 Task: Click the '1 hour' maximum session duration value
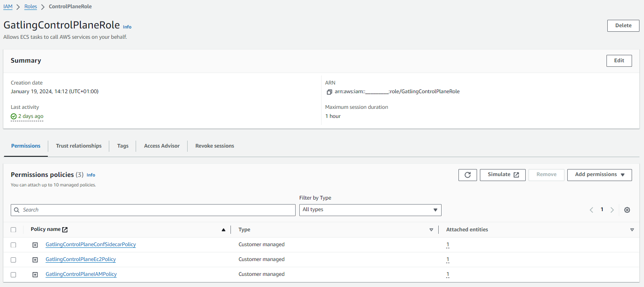(333, 116)
